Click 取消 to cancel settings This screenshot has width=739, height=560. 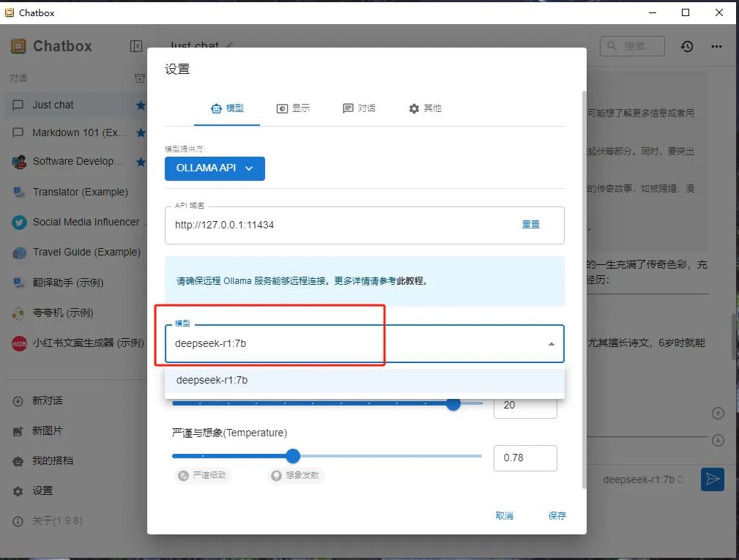[x=504, y=516]
